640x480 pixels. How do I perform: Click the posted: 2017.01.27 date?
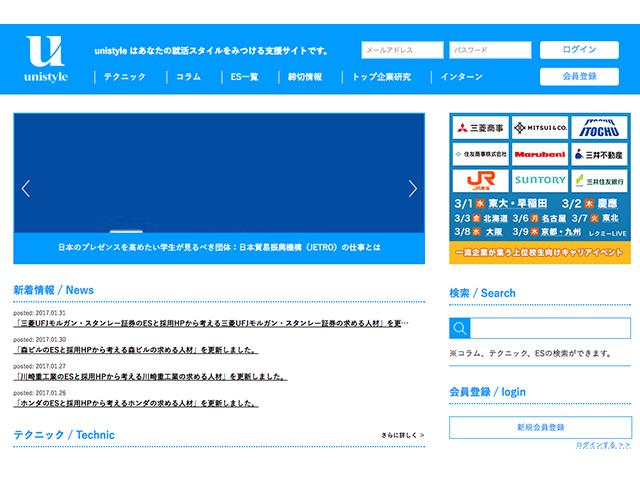[x=39, y=366]
